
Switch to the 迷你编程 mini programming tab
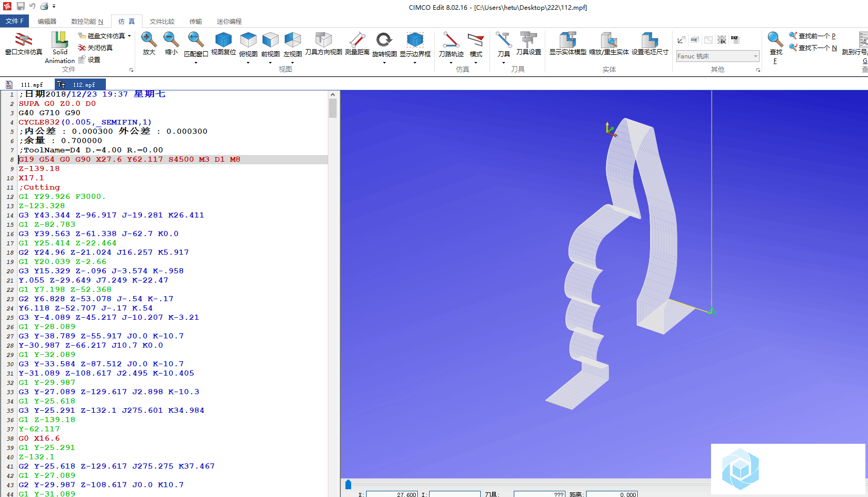click(229, 21)
